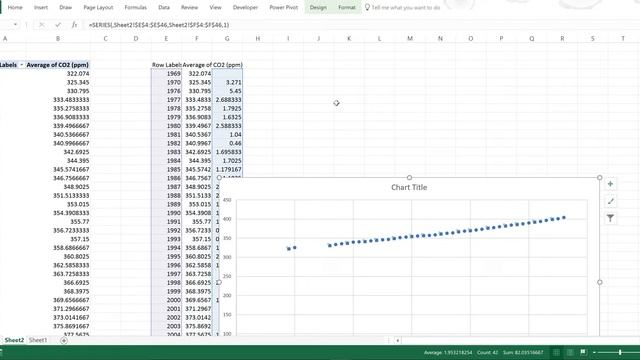Switch to Page Layout view icon
Screen dimensions: 640x360
(x=570, y=352)
